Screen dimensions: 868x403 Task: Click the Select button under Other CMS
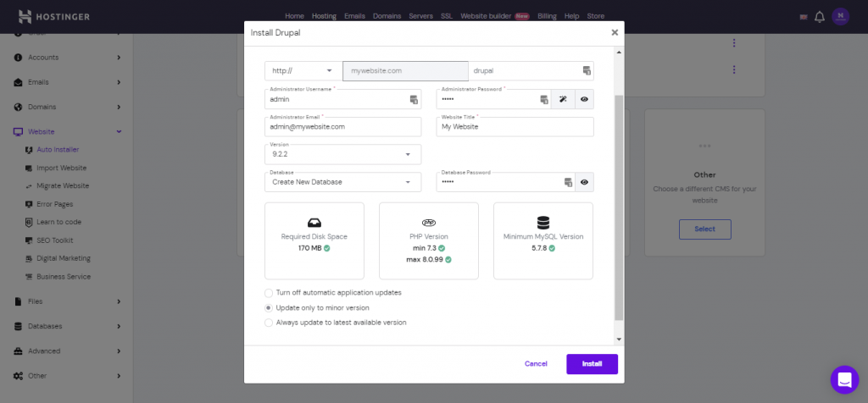click(704, 229)
